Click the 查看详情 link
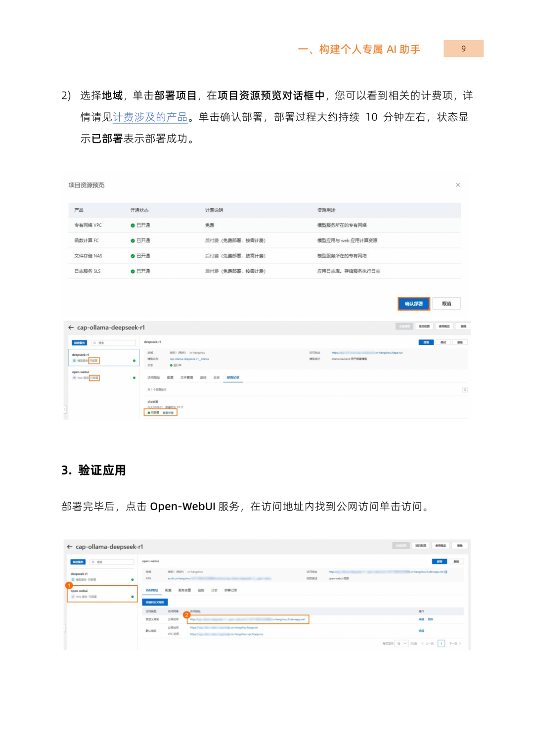 168,413
